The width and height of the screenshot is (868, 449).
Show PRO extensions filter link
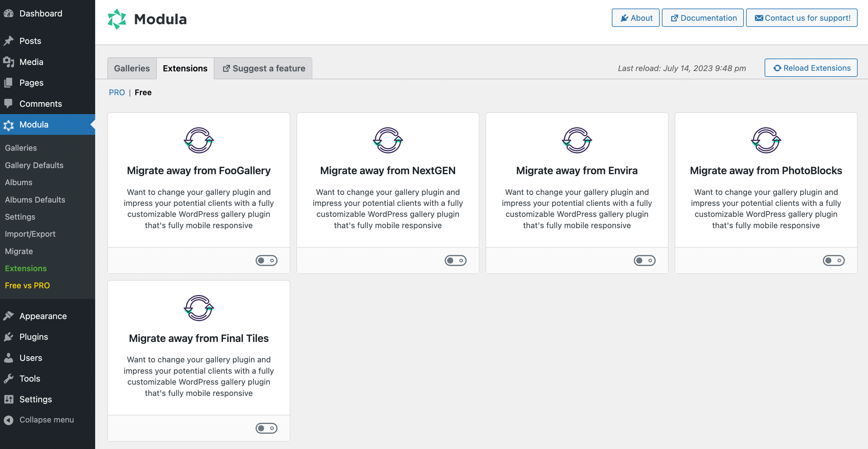point(117,92)
